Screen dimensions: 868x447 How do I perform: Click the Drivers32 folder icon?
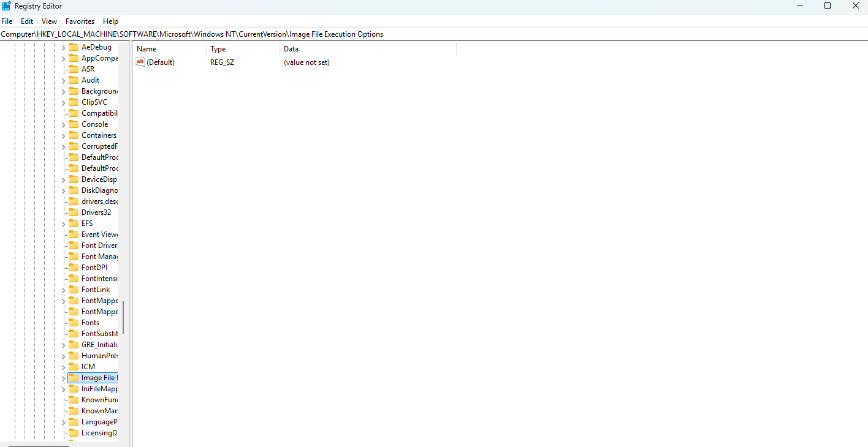click(74, 212)
